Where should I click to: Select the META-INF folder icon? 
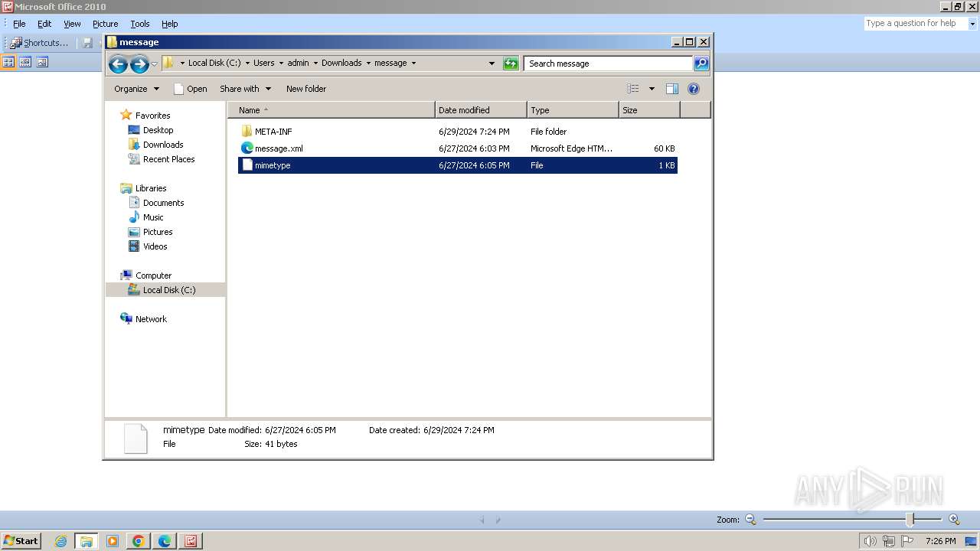pos(247,132)
